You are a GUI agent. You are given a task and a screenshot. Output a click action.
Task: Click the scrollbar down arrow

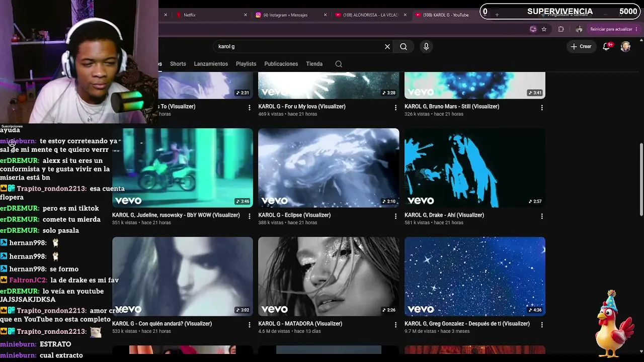pyautogui.click(x=641, y=351)
